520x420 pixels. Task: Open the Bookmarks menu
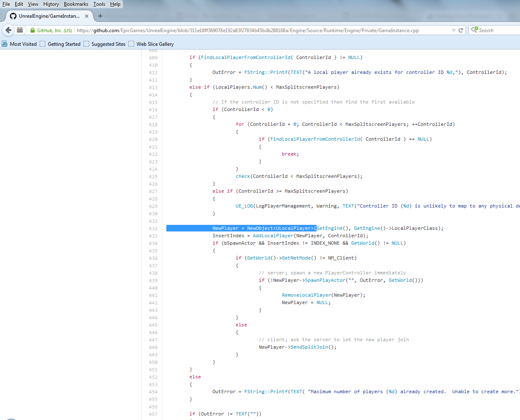click(76, 4)
